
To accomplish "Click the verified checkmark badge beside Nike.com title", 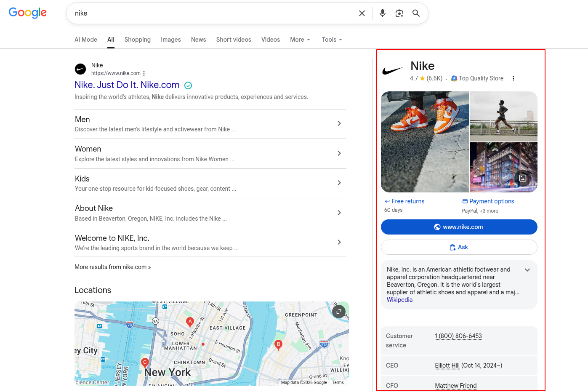I will [x=188, y=85].
